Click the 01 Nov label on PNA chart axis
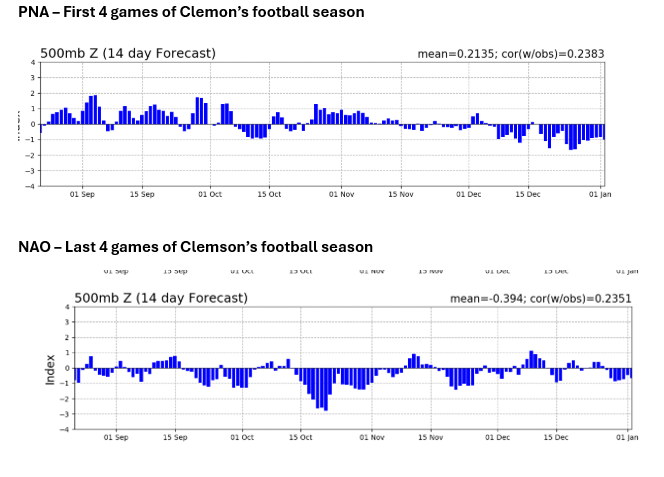The height and width of the screenshot is (477, 664). (x=342, y=194)
